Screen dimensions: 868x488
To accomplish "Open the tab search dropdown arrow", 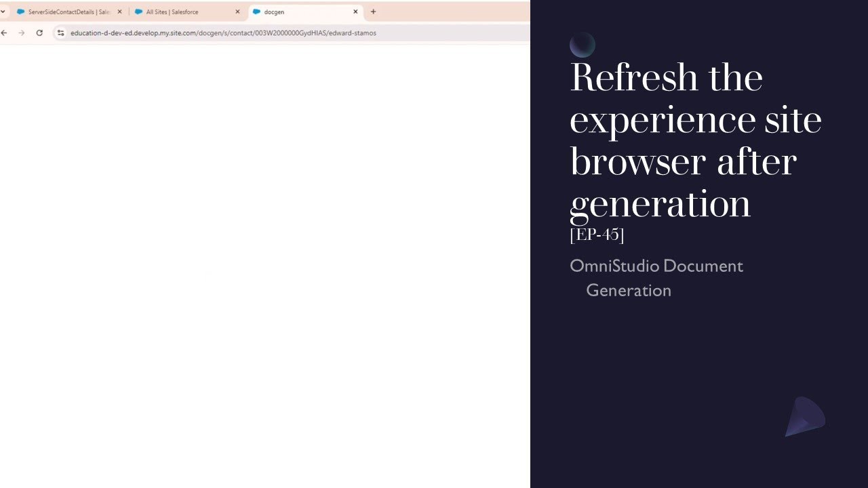I will click(x=3, y=12).
